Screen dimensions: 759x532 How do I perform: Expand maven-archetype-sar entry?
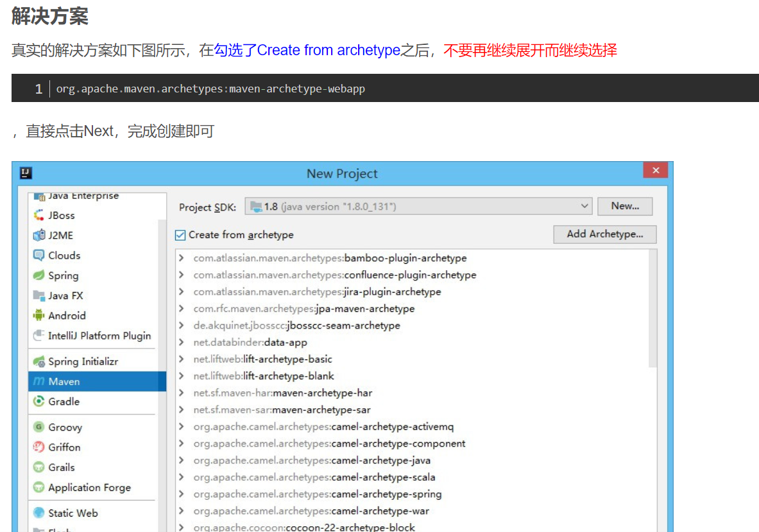[x=182, y=409]
